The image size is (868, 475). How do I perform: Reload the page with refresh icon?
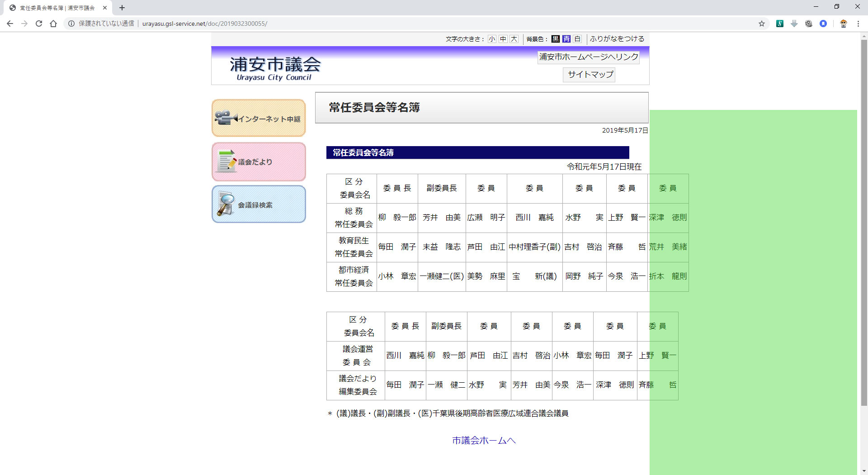click(x=39, y=24)
